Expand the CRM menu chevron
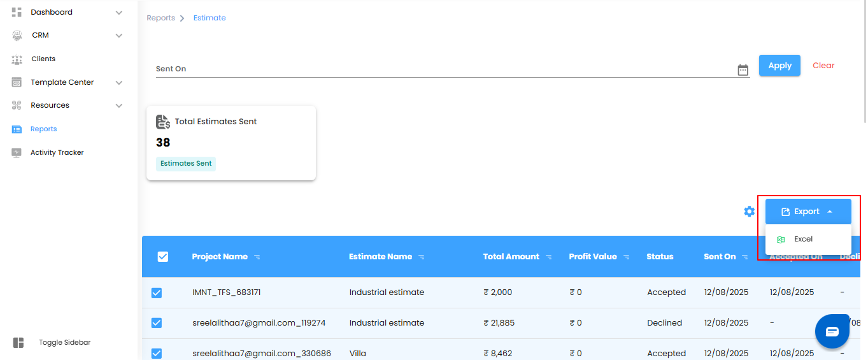The height and width of the screenshot is (360, 868). (118, 36)
